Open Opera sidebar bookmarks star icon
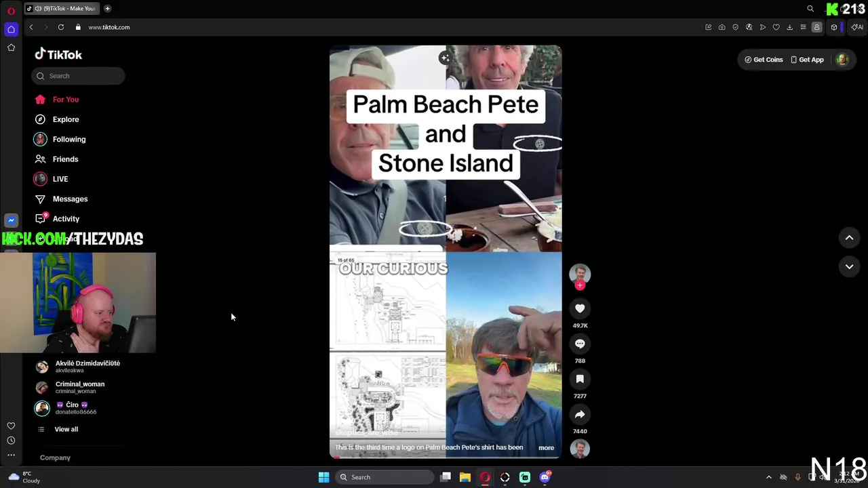This screenshot has width=868, height=488. click(x=11, y=47)
